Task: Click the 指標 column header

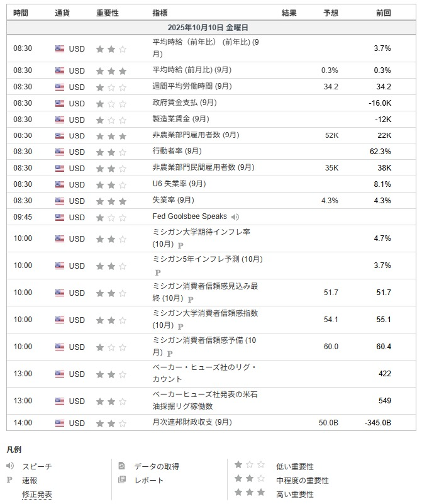Action: [x=160, y=13]
